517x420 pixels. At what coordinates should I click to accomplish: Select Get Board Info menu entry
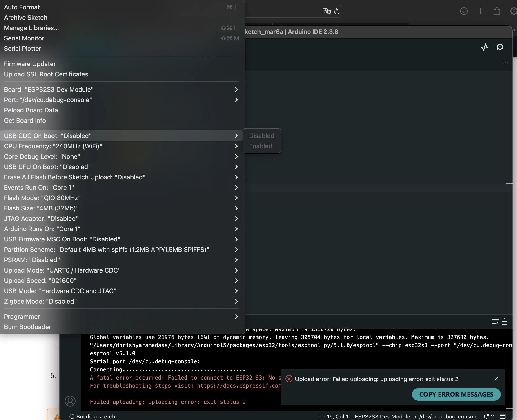click(25, 121)
